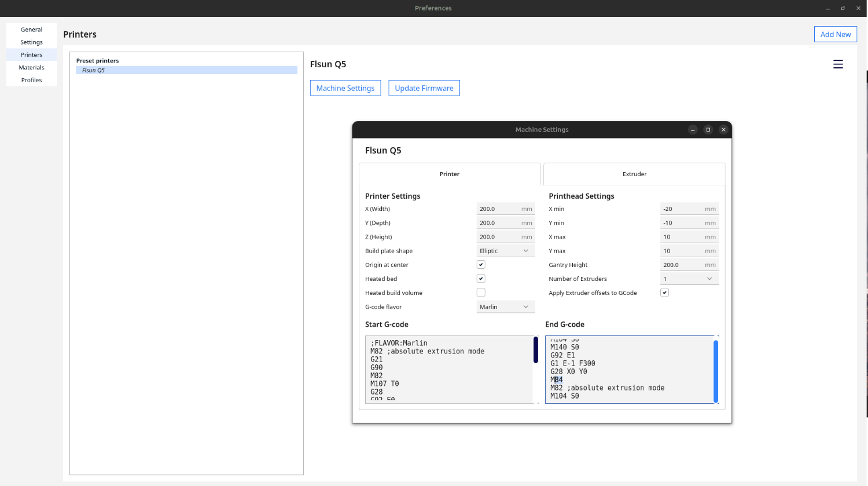Click the X max input field

pyautogui.click(x=689, y=237)
